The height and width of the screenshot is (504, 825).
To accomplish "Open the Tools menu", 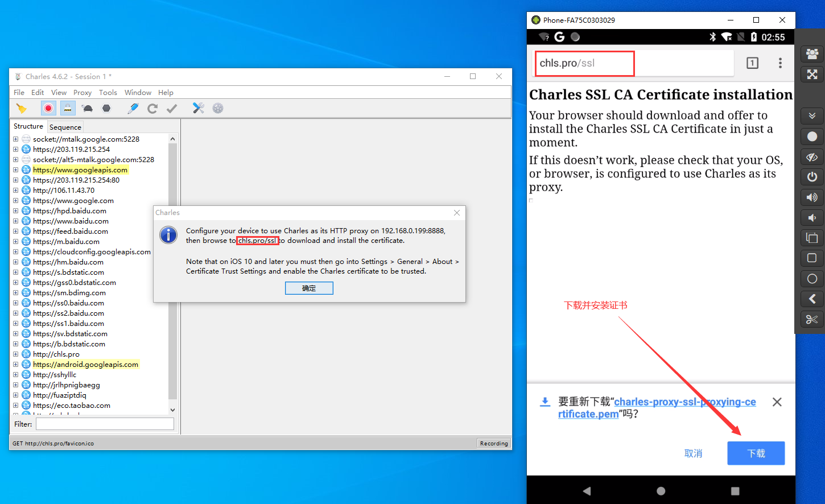I will (108, 92).
